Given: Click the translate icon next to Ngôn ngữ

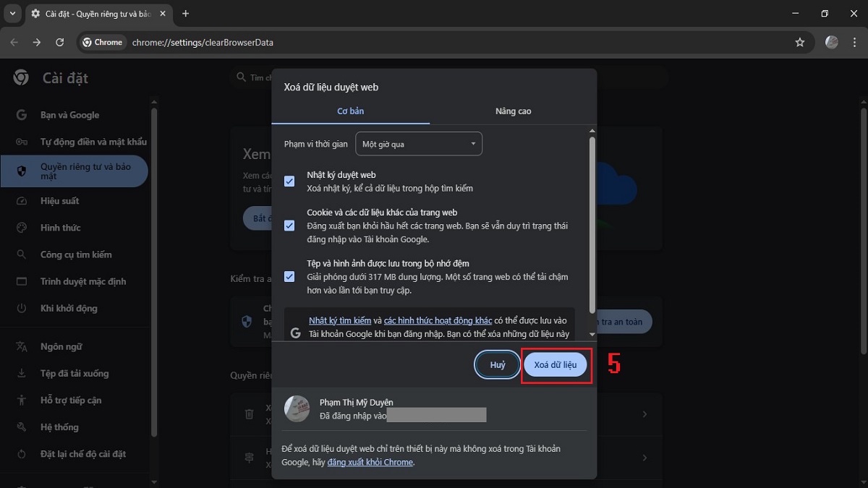Looking at the screenshot, I should tap(22, 347).
